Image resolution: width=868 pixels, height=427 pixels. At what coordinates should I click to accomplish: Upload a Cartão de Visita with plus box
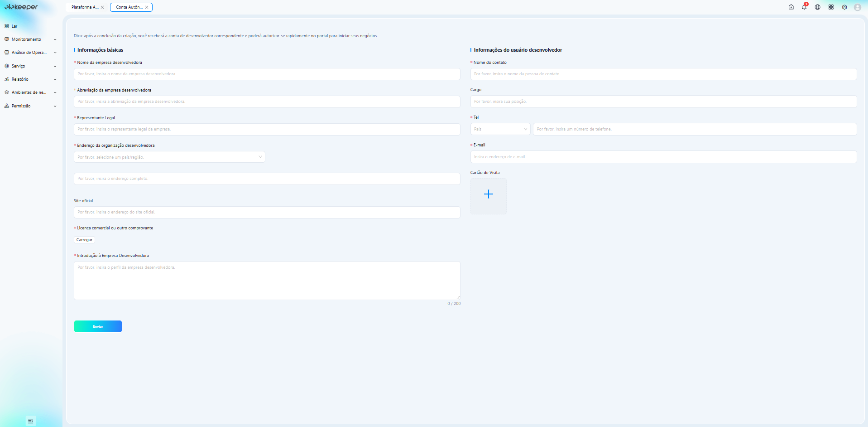click(x=488, y=196)
